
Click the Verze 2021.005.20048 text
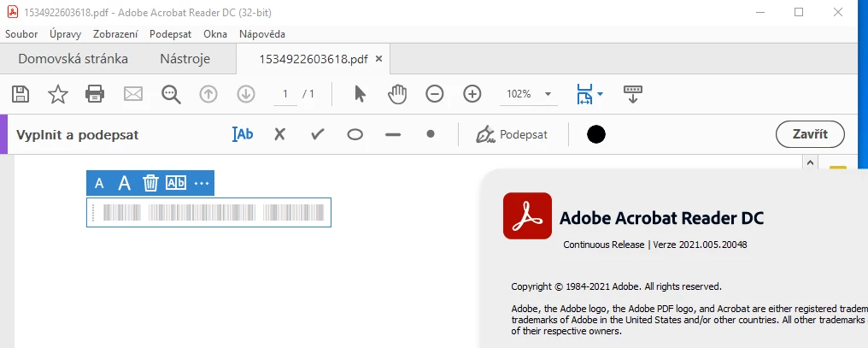701,245
